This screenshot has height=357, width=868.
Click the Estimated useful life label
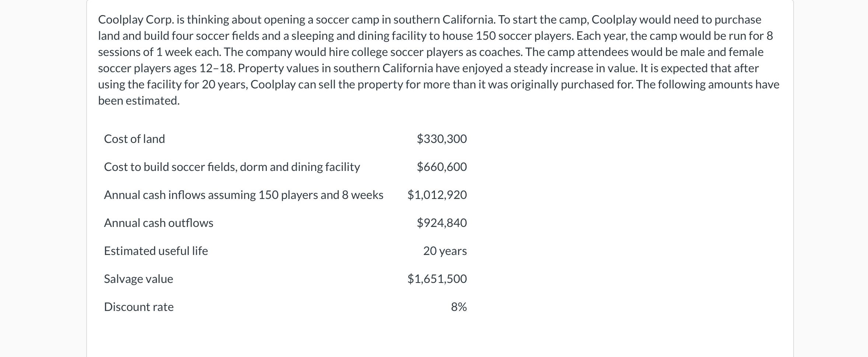pyautogui.click(x=156, y=251)
